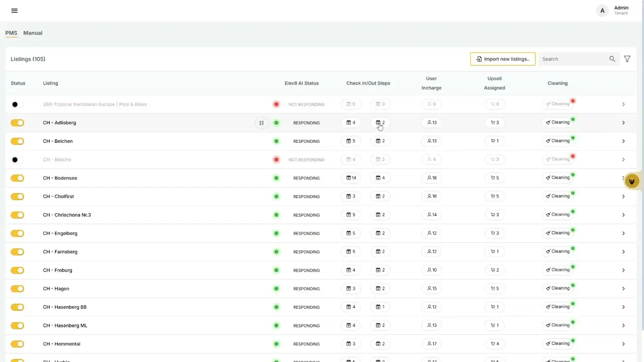This screenshot has width=644, height=362.
Task: Open users in charge 16 for CH - Cholfirst
Action: pyautogui.click(x=431, y=197)
